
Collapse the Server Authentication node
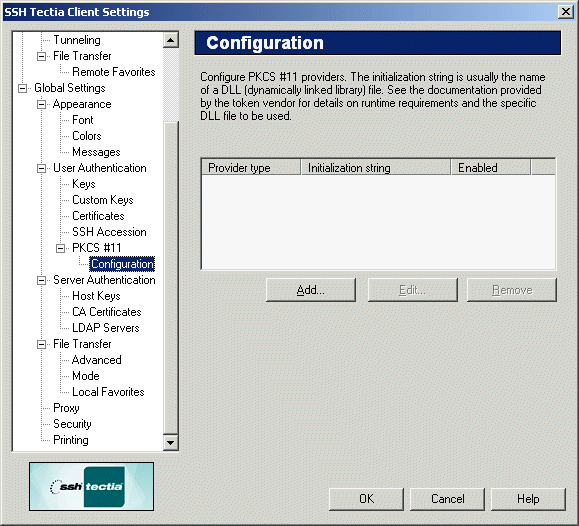tap(42, 280)
